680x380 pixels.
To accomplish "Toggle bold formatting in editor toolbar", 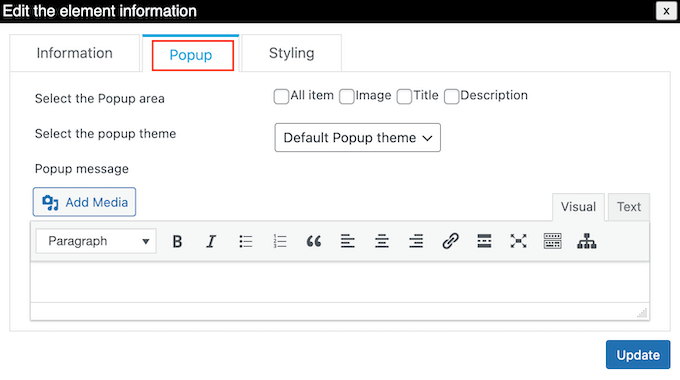I will click(x=177, y=241).
